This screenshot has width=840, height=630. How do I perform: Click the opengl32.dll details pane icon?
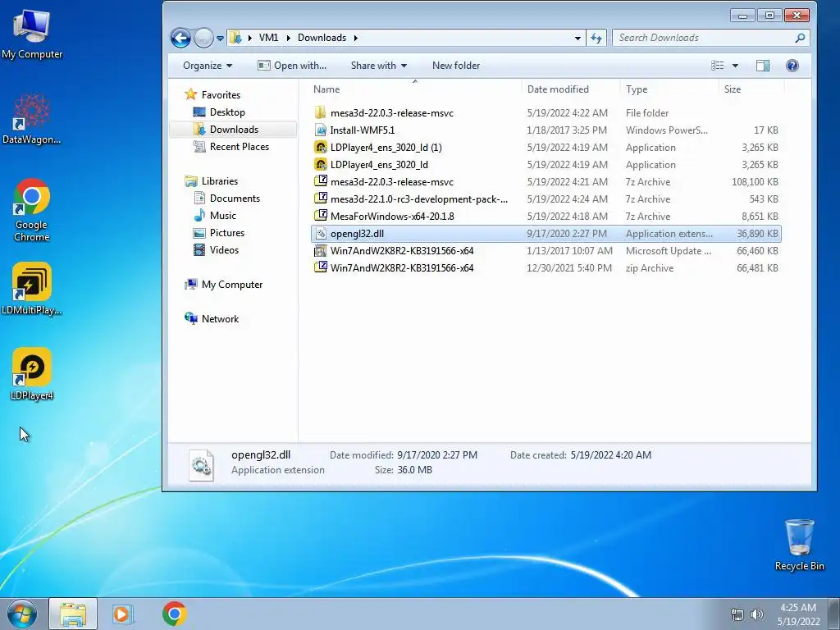point(202,464)
